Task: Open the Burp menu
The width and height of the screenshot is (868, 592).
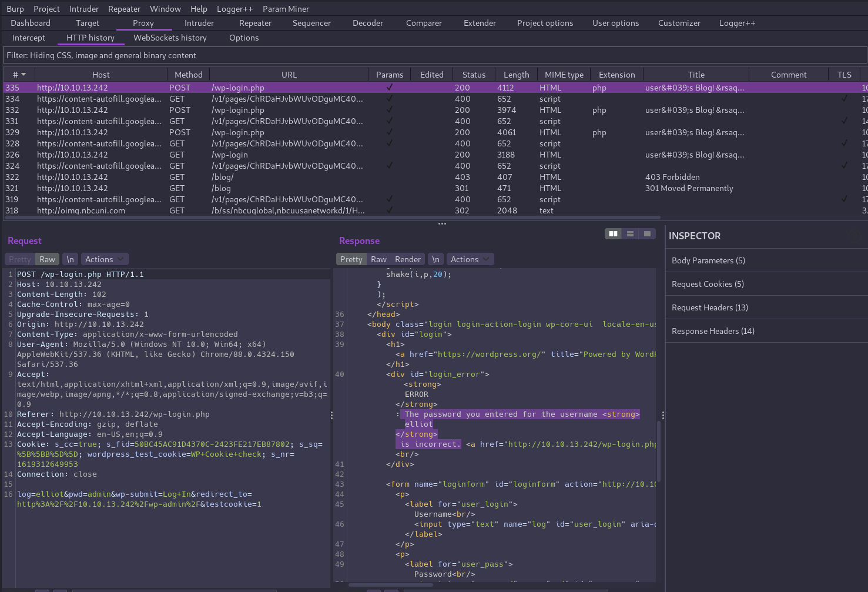Action: click(x=15, y=9)
